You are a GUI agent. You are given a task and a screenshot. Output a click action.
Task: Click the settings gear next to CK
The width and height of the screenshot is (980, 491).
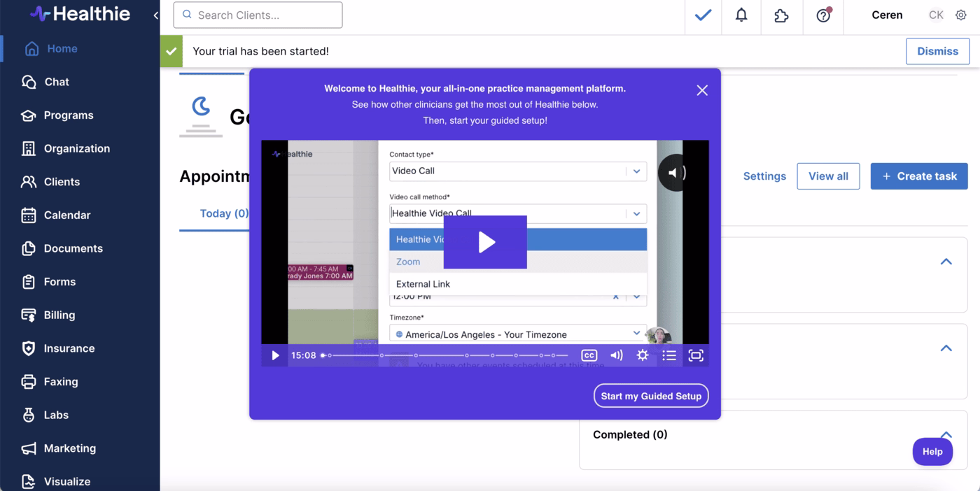click(x=961, y=15)
